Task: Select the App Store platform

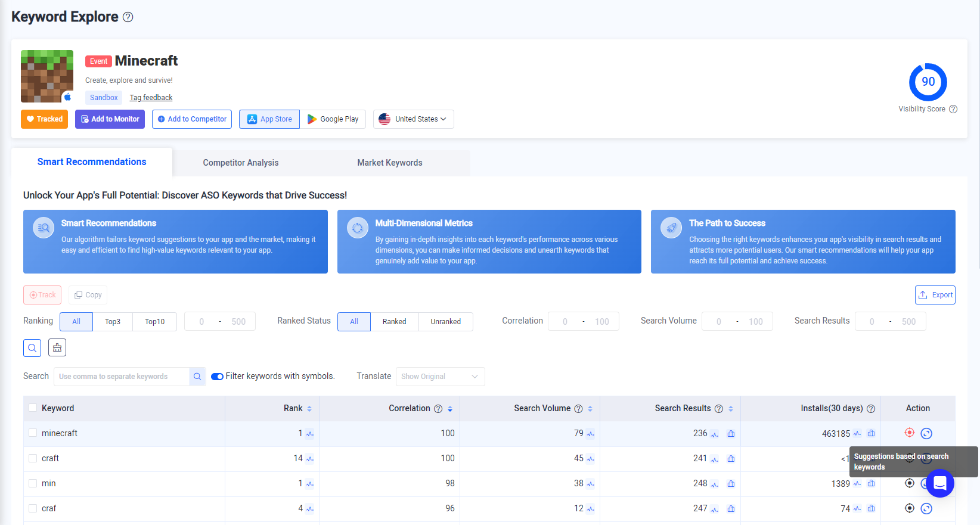Action: (x=269, y=119)
